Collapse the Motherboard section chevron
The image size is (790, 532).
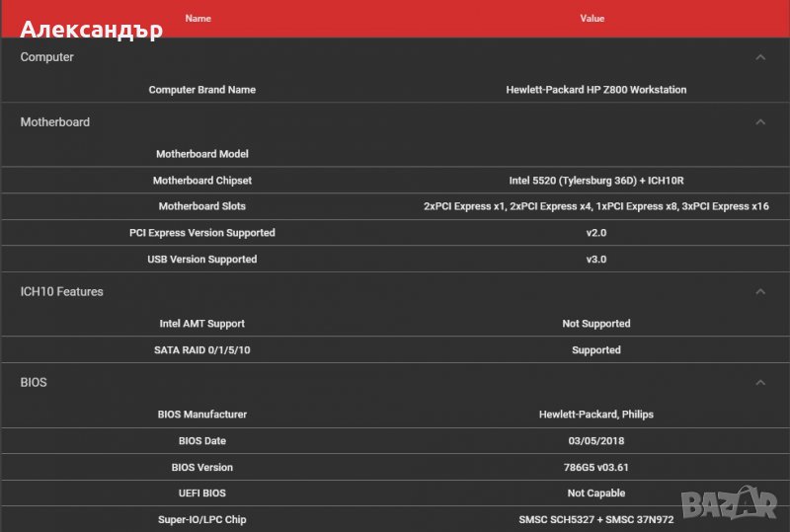click(x=759, y=122)
